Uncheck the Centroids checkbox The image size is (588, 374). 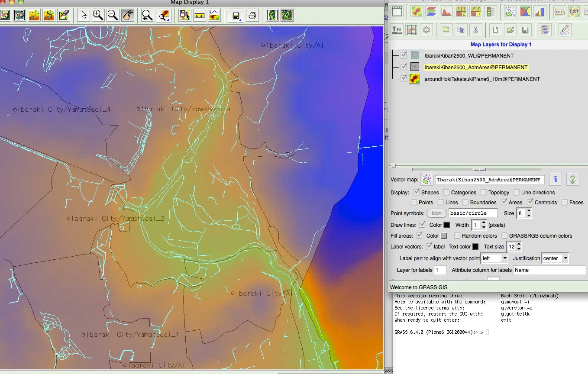530,202
